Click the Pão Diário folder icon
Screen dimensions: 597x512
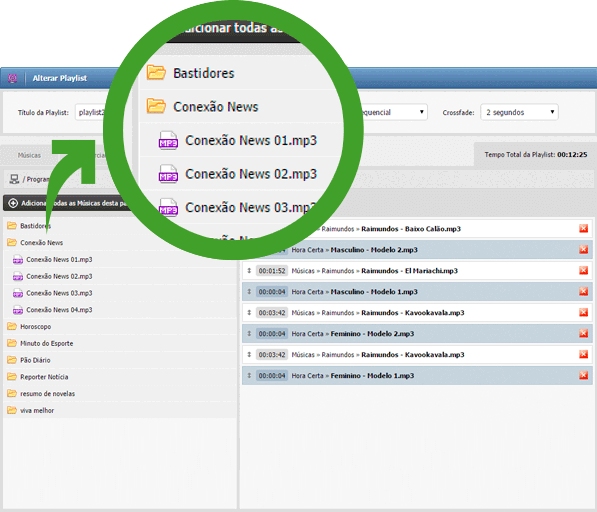pyautogui.click(x=12, y=360)
